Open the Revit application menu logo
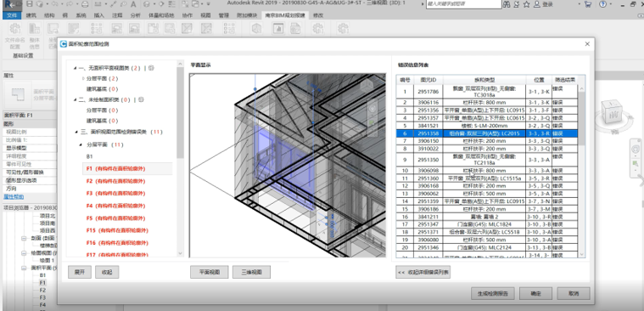This screenshot has width=644, height=311. click(9, 4)
